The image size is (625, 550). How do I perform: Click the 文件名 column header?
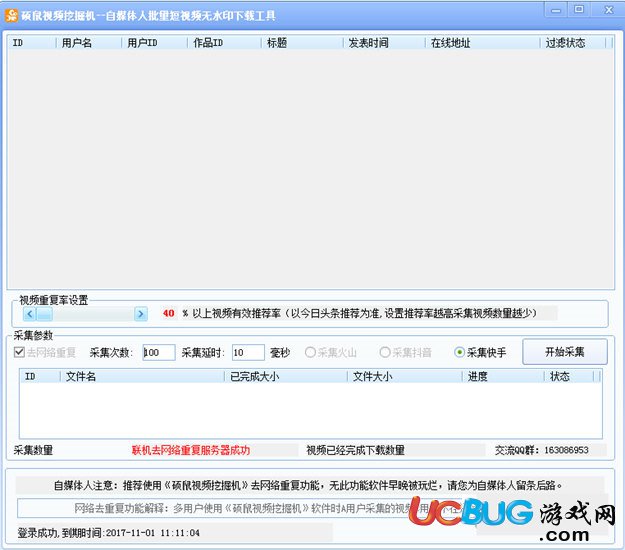pyautogui.click(x=142, y=376)
